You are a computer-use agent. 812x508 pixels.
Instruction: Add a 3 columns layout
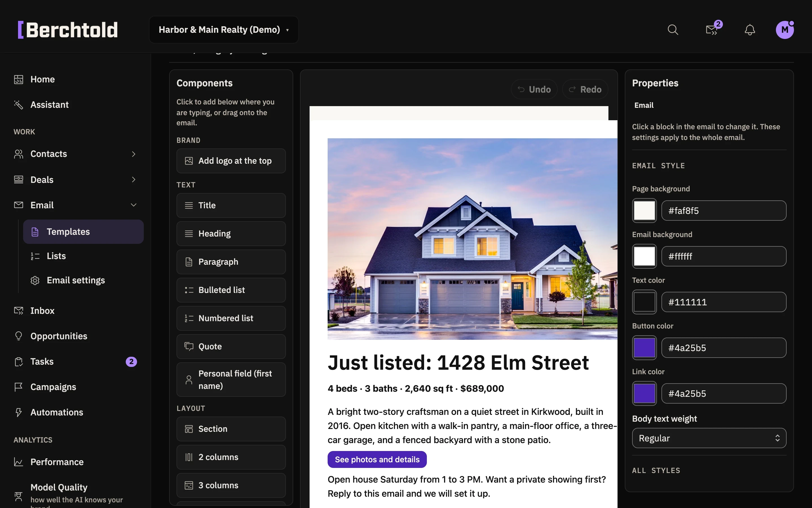tap(231, 485)
